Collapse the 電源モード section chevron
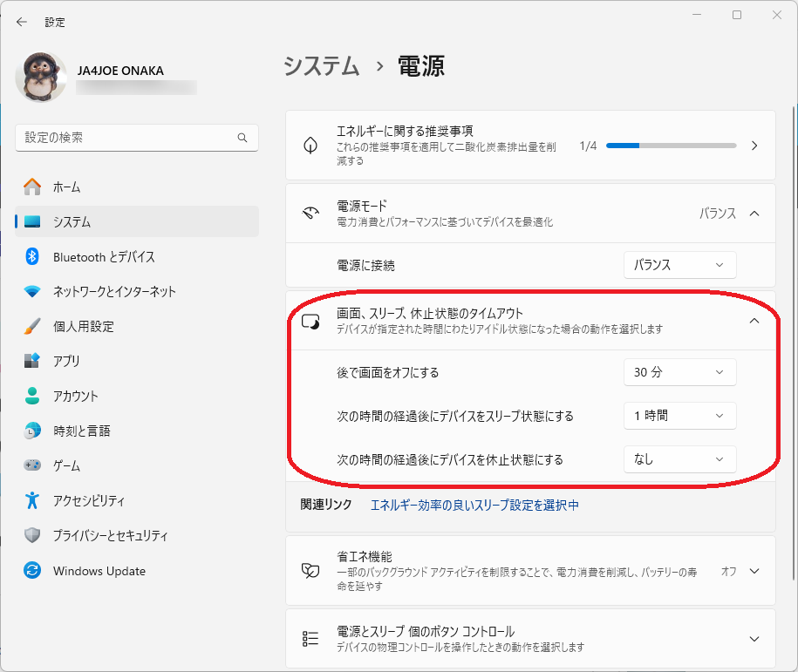 click(x=754, y=214)
